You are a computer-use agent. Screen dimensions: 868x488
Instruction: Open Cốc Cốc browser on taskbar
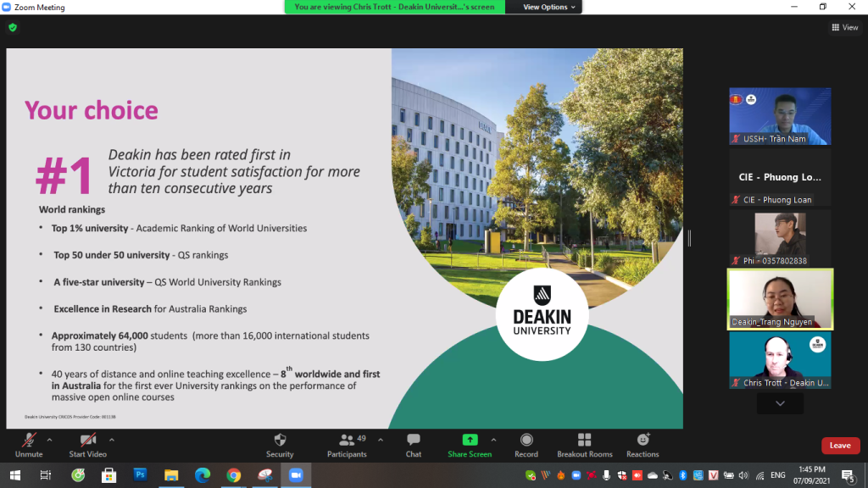pos(78,475)
